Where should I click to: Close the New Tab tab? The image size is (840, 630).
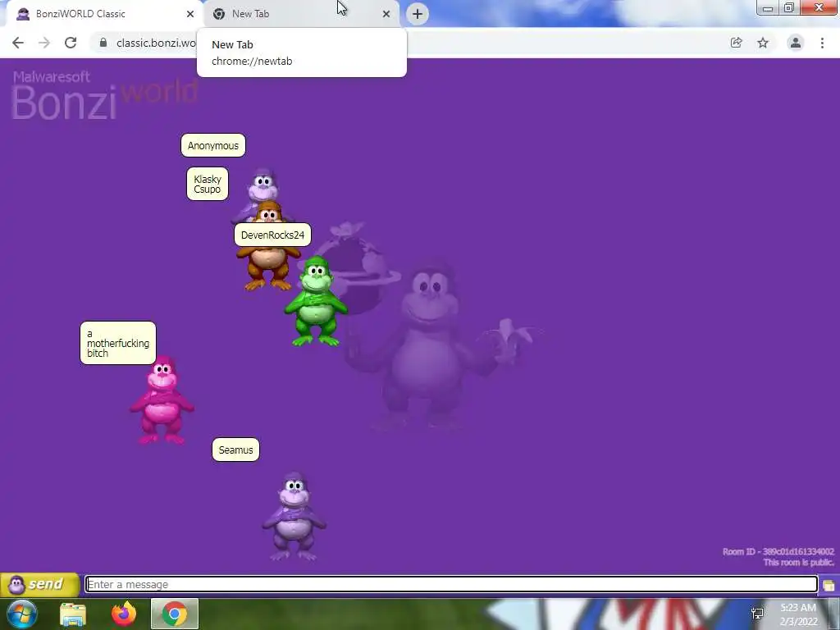coord(386,14)
